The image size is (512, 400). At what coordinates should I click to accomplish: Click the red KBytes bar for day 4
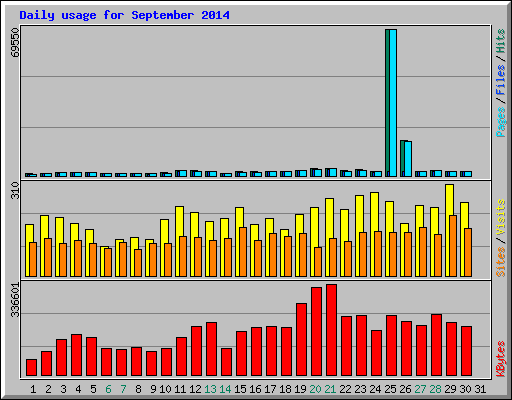pyautogui.click(x=76, y=355)
